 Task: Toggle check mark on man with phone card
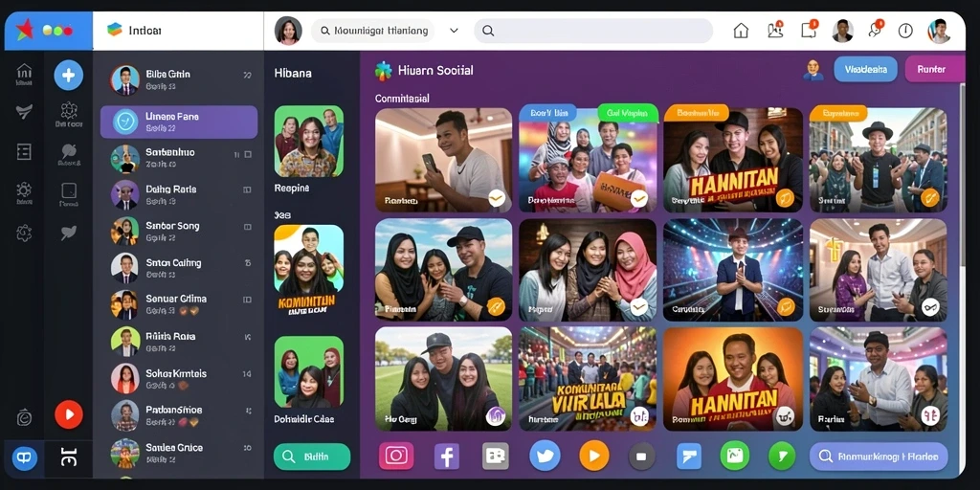497,199
